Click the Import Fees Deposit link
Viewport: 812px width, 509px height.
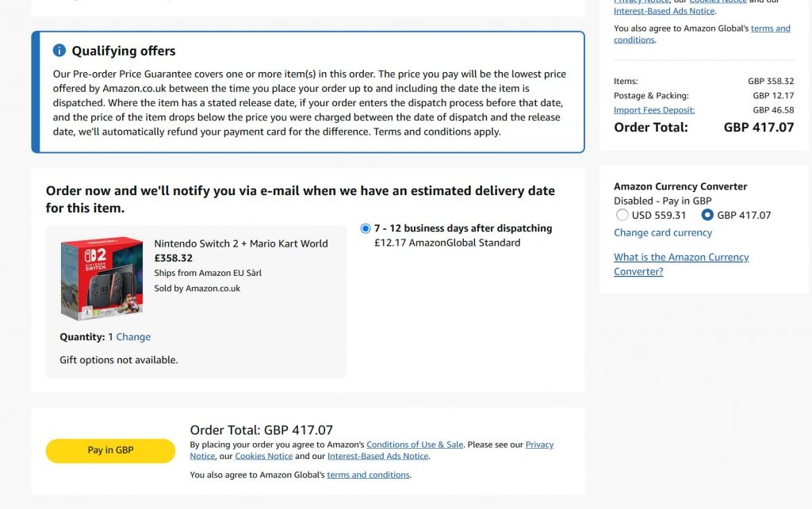click(x=654, y=110)
